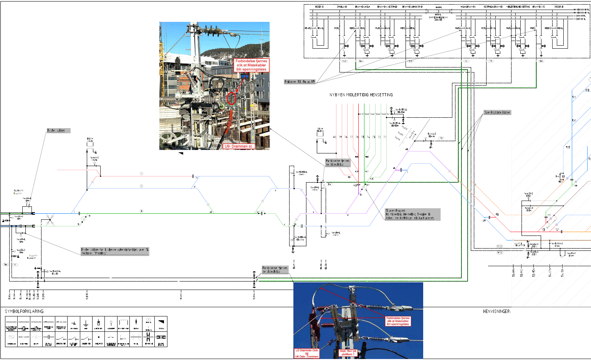Image resolution: width=591 pixels, height=364 pixels.
Task: Click track number 80 label
Action: (334, 137)
